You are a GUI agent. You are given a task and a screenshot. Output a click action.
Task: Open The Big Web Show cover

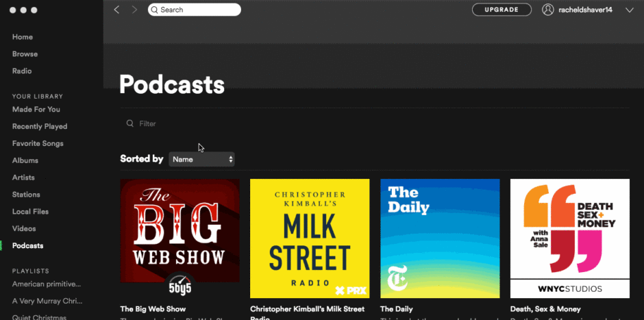[180, 238]
